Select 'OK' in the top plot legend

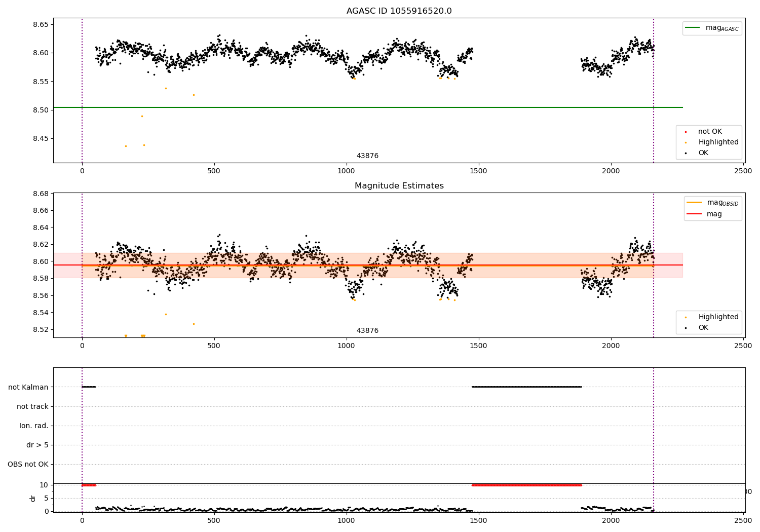point(703,153)
